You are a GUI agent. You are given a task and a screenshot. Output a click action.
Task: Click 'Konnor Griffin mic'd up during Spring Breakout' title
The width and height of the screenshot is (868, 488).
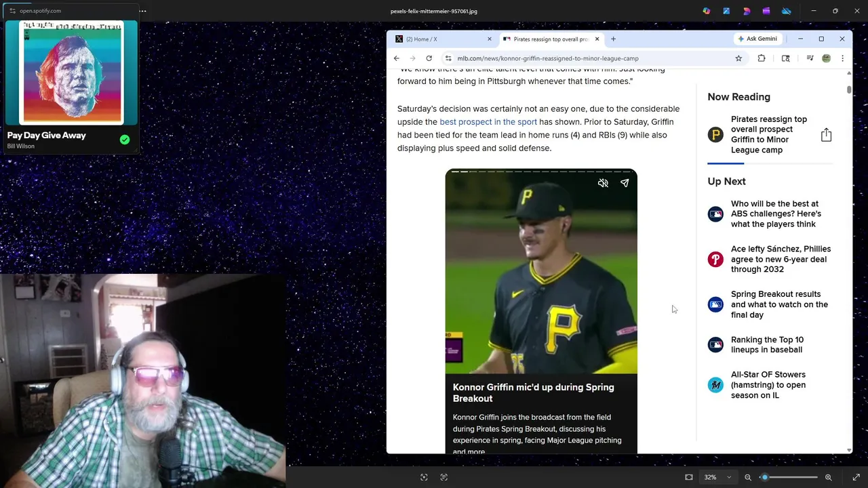(534, 392)
